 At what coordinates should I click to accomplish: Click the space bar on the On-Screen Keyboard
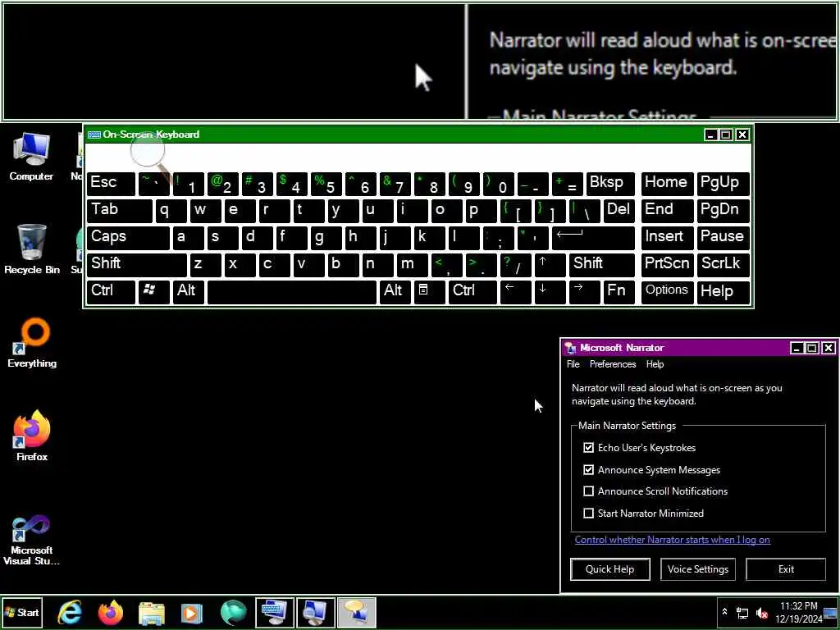pyautogui.click(x=292, y=292)
